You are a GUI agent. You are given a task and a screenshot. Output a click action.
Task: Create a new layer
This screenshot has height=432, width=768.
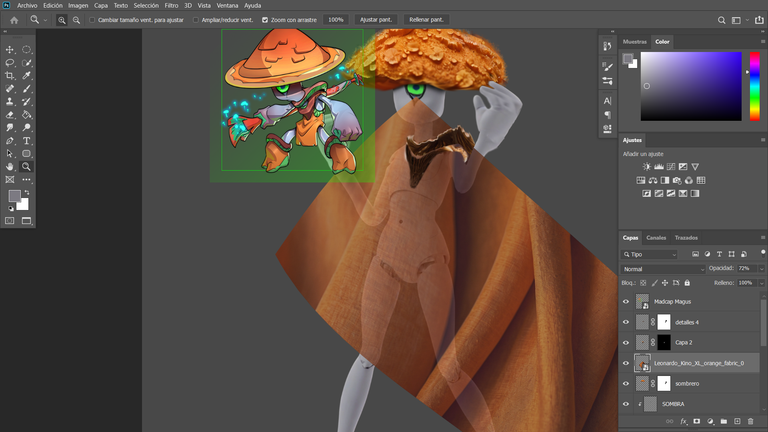[x=737, y=421]
